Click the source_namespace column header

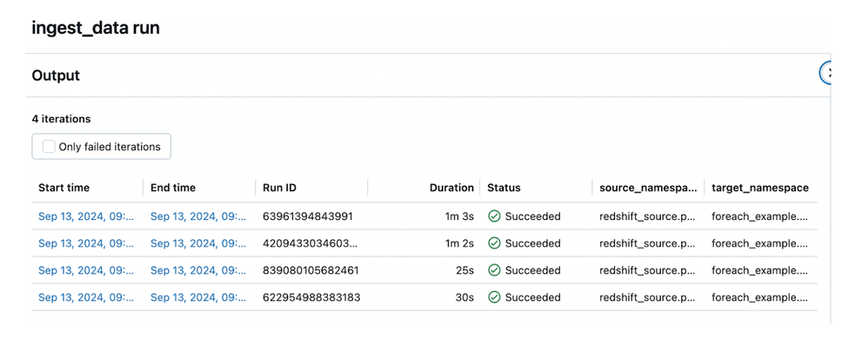coord(648,188)
